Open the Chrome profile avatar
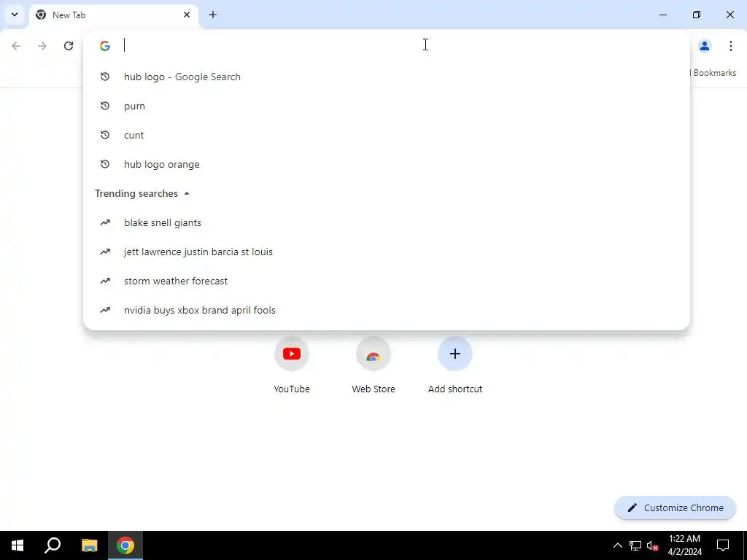 (705, 46)
